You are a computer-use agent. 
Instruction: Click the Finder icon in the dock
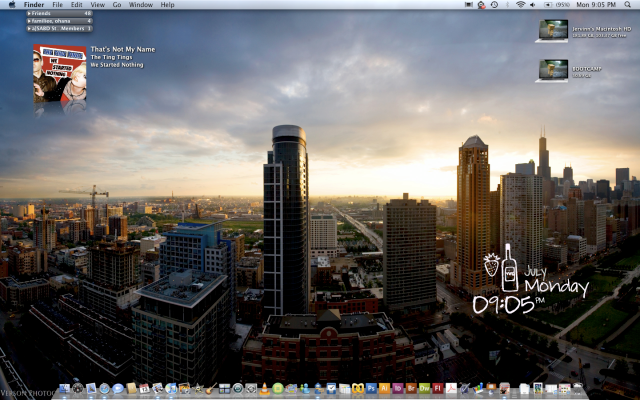point(64,388)
